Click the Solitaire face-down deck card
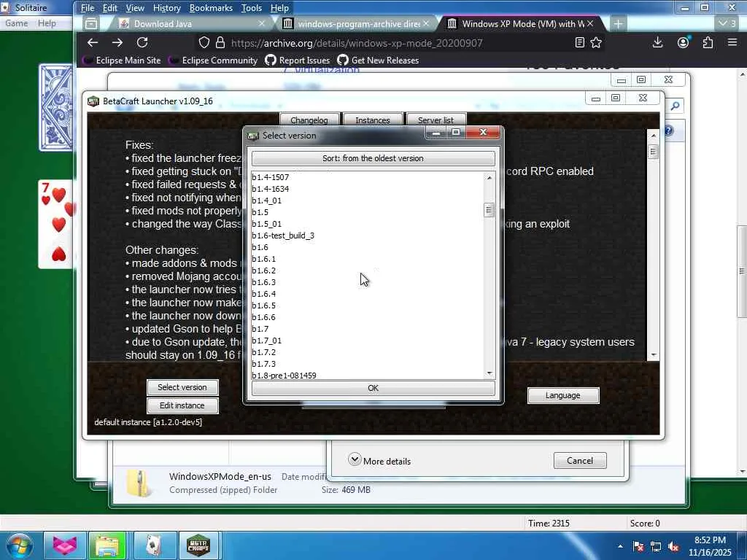The image size is (747, 560). (56, 108)
